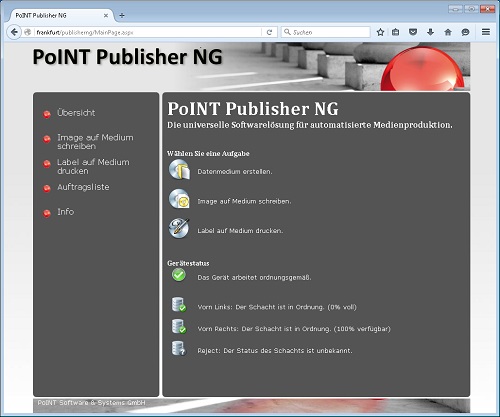Click red bullet next to Auftragsliste
The image size is (500, 417).
(47, 188)
